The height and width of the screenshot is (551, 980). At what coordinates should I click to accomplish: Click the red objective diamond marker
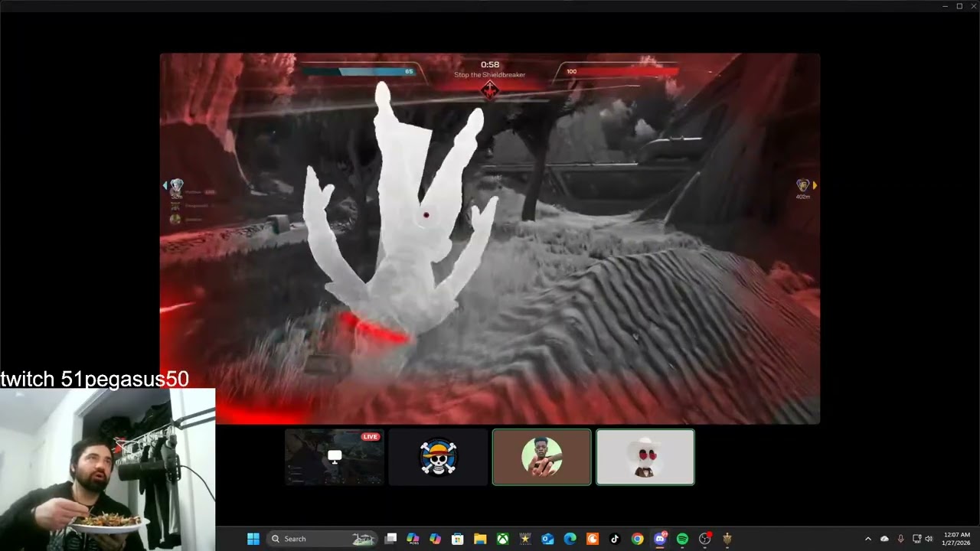pyautogui.click(x=490, y=90)
